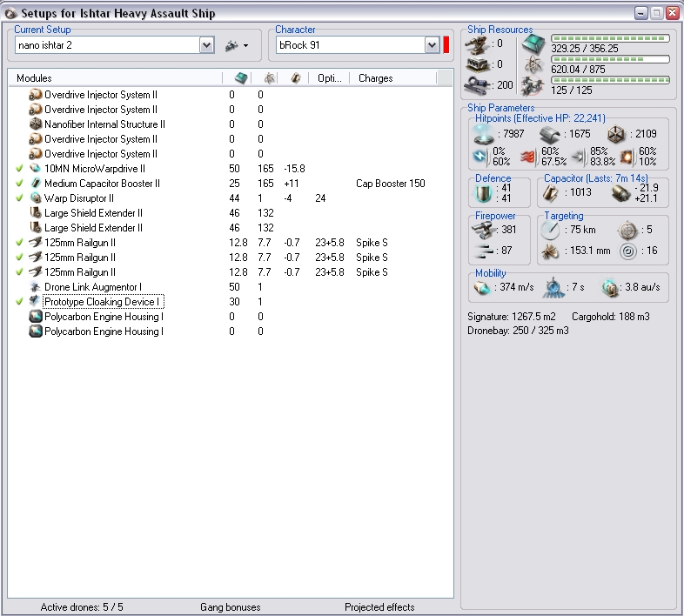Click the red character skill indicator
Viewport: 684px width, 616px height.
(x=446, y=45)
